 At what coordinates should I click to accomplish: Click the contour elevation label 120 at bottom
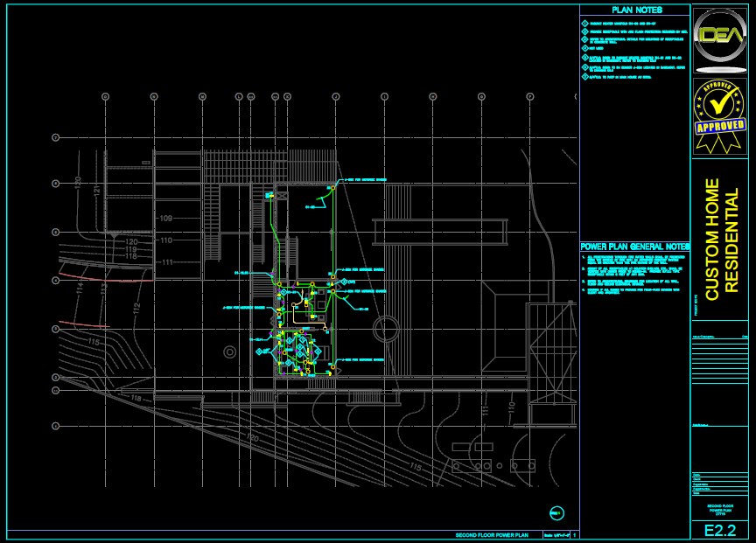pyautogui.click(x=252, y=436)
